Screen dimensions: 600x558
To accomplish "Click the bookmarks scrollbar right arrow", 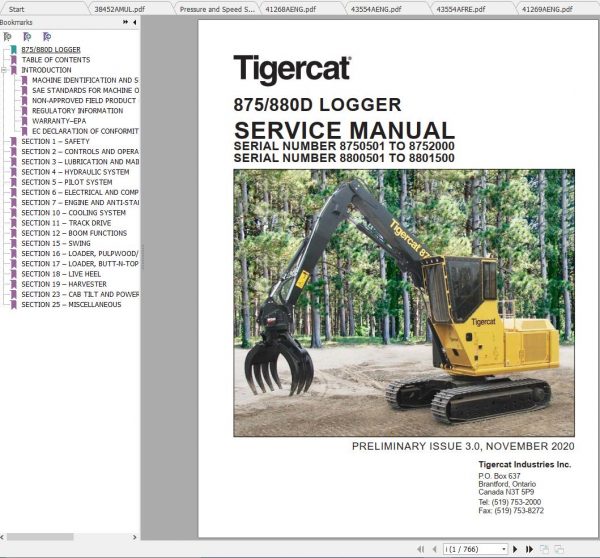I will [x=135, y=537].
